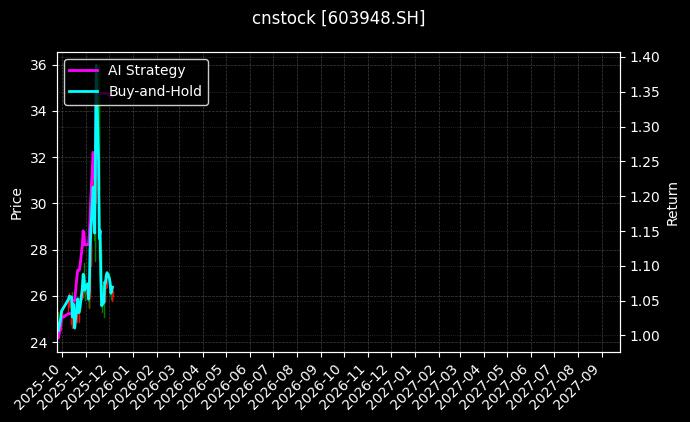The image size is (690, 422).
Task: Click the 30 price tick label
Action: click(x=39, y=204)
